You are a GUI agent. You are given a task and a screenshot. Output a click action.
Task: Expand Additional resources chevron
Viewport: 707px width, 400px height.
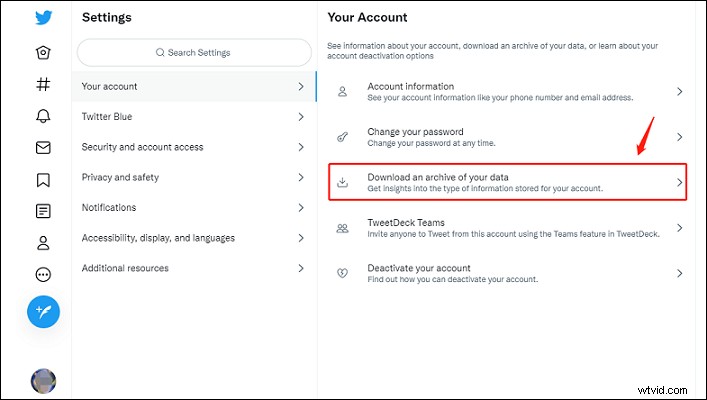pos(301,268)
